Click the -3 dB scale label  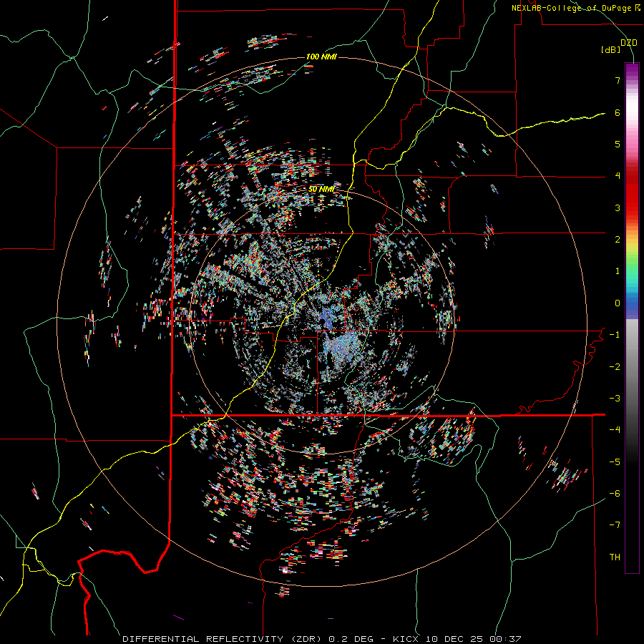point(615,399)
